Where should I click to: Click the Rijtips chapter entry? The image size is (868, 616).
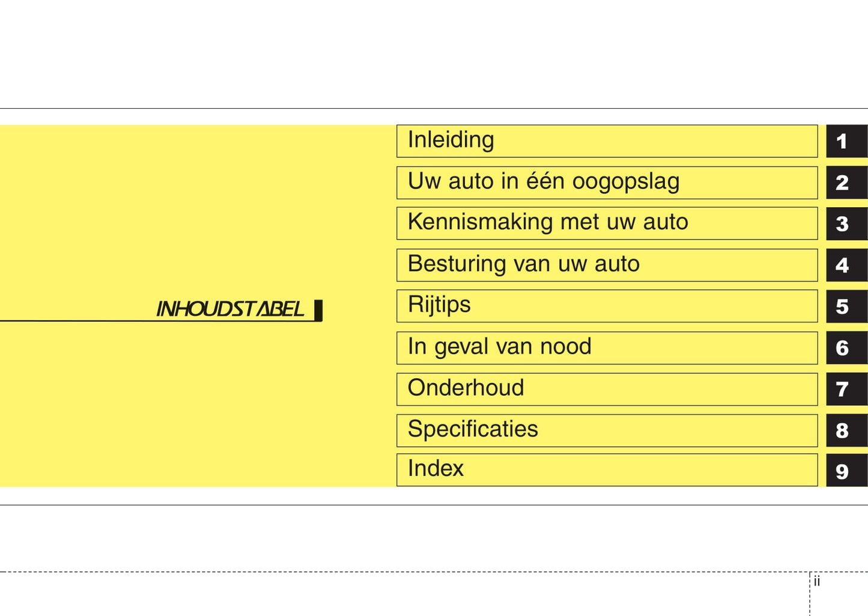(607, 306)
